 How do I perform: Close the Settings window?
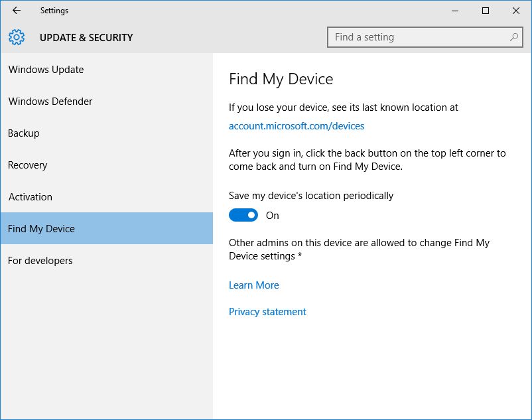[516, 11]
